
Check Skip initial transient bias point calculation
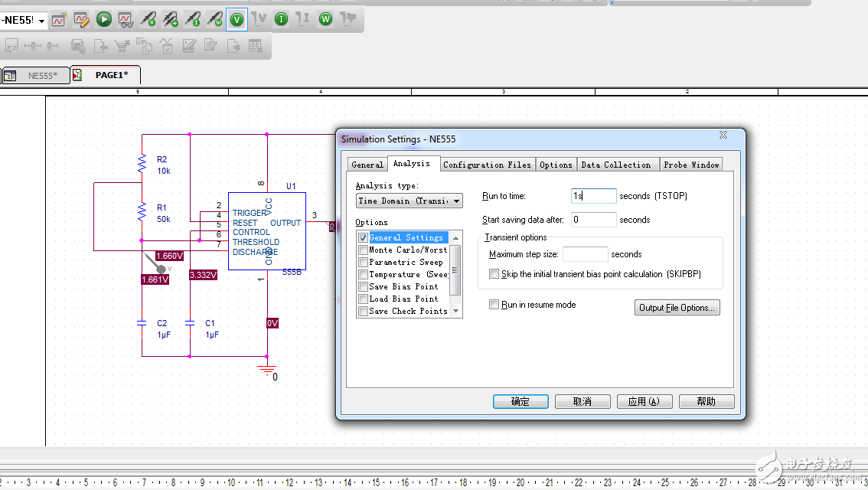(x=494, y=274)
